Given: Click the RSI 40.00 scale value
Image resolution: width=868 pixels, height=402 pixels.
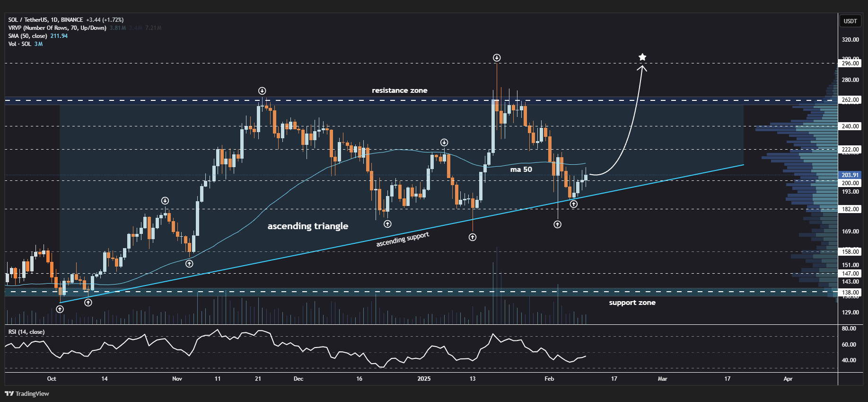Looking at the screenshot, I should [x=849, y=360].
